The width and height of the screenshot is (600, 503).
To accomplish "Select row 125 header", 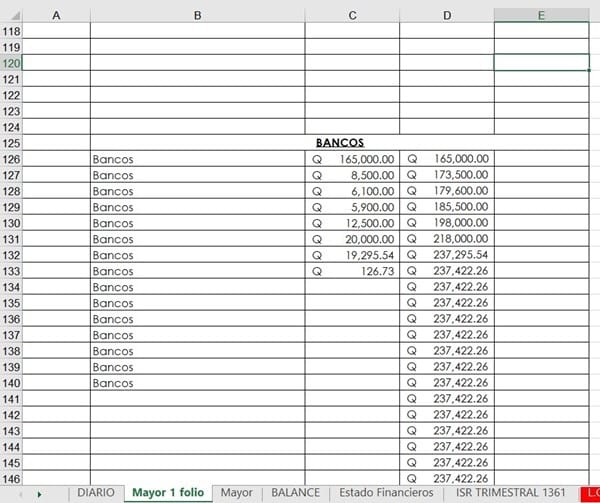I will pos(11,143).
